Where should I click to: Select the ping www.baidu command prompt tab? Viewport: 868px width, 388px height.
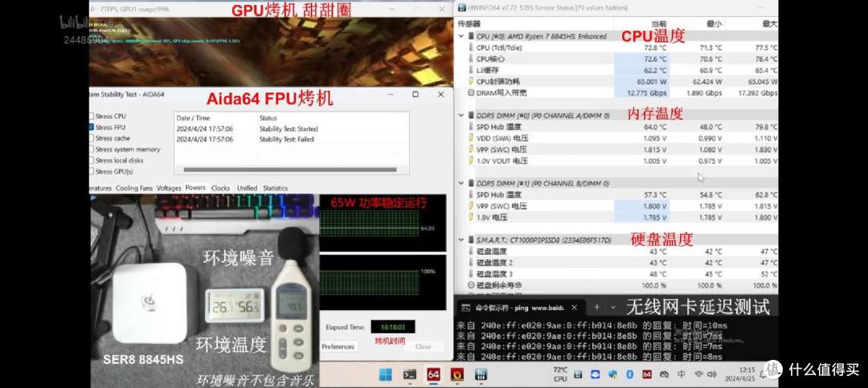click(520, 308)
